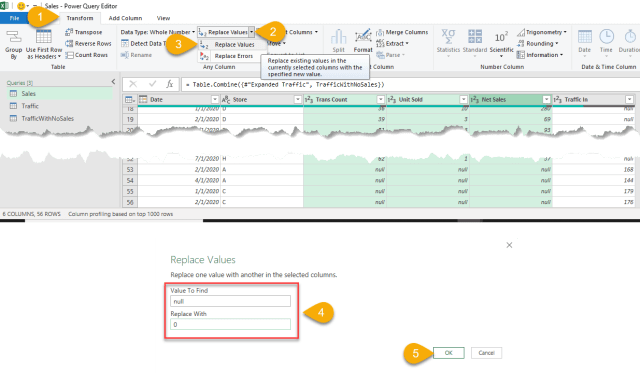
Task: Open the File menu tab
Action: point(14,18)
